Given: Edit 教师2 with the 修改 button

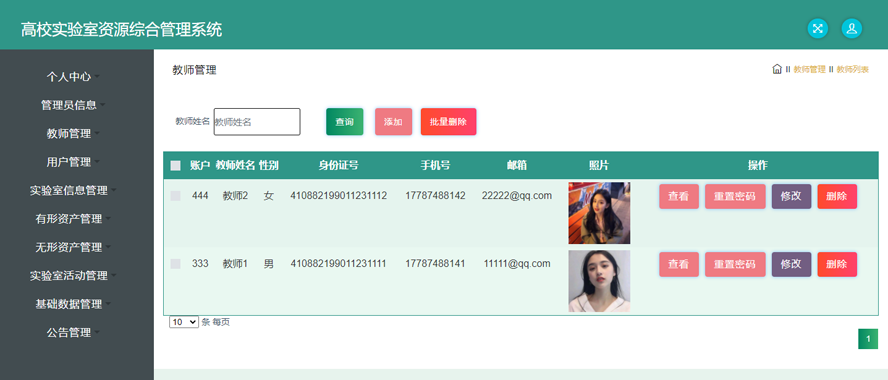Looking at the screenshot, I should pos(791,197).
